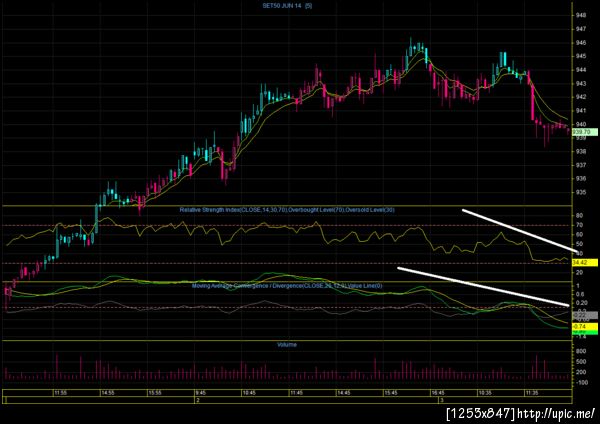Screen dimensions: 600x424
Task: Select the 939.70 current price tag
Action: [x=585, y=132]
